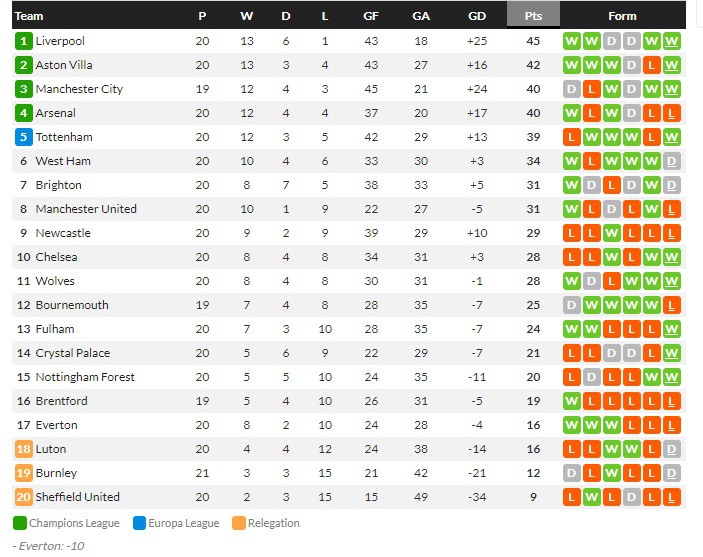Click Luton's orange position 18 badge

[x=24, y=449]
